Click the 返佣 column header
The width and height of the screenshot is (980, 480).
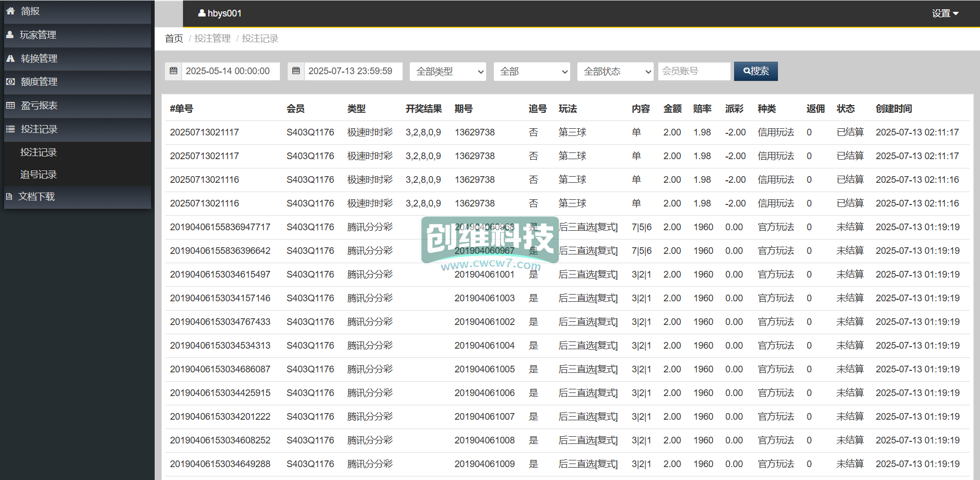(x=816, y=109)
